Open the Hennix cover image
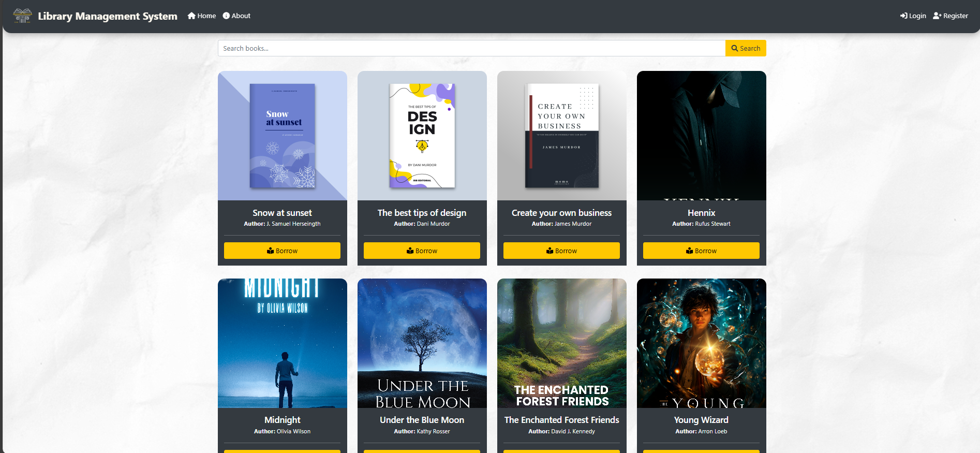 702,136
